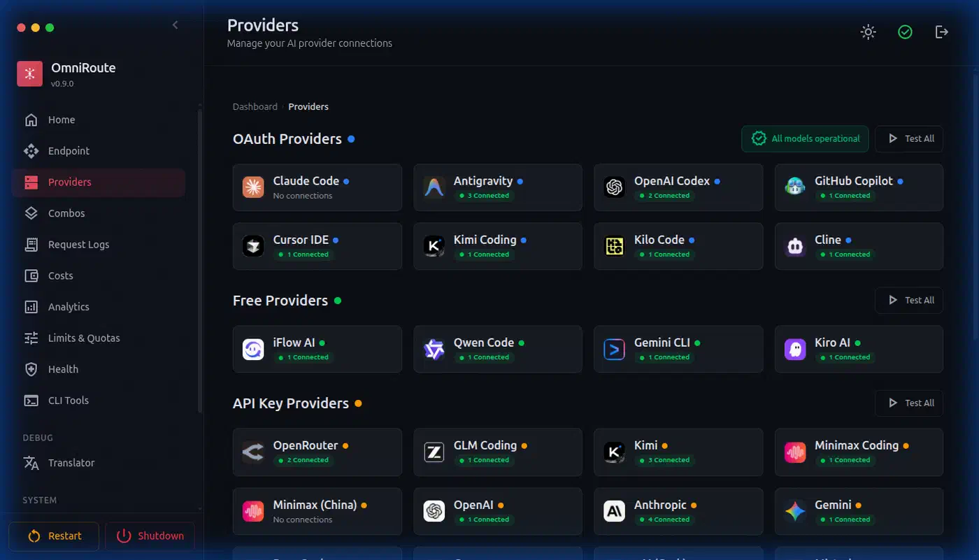This screenshot has height=560, width=979.
Task: Test all OAuth Providers
Action: pos(909,138)
